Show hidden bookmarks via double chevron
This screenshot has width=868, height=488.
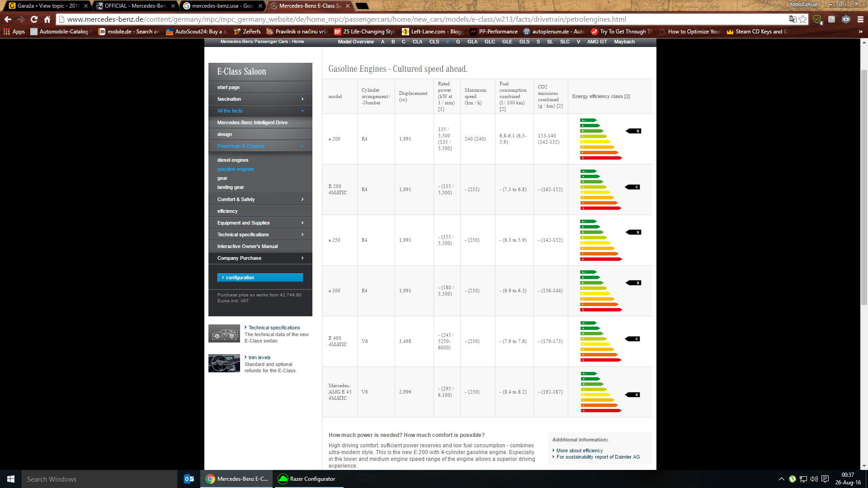click(860, 32)
